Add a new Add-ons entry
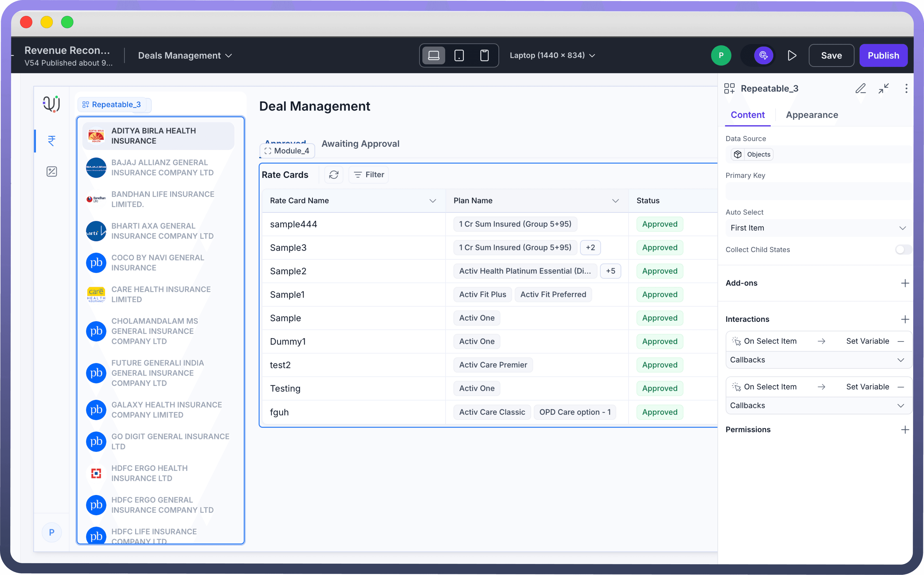Screen dimensions: 924x575 point(905,283)
